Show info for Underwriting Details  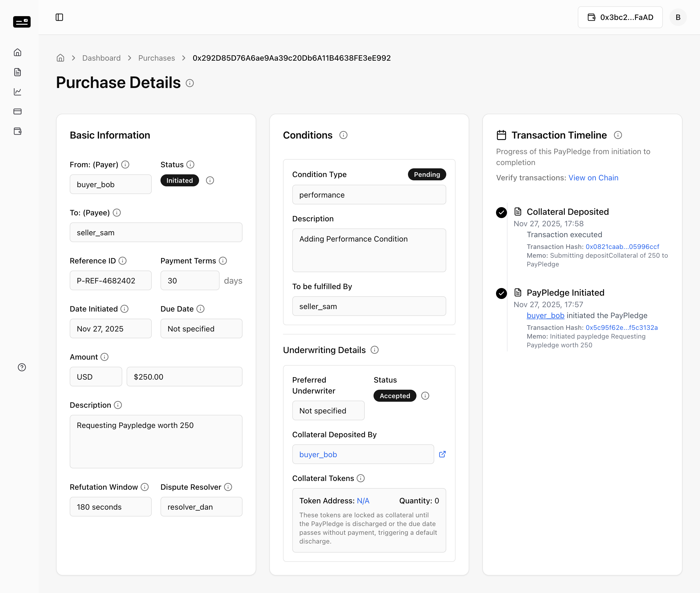tap(375, 350)
